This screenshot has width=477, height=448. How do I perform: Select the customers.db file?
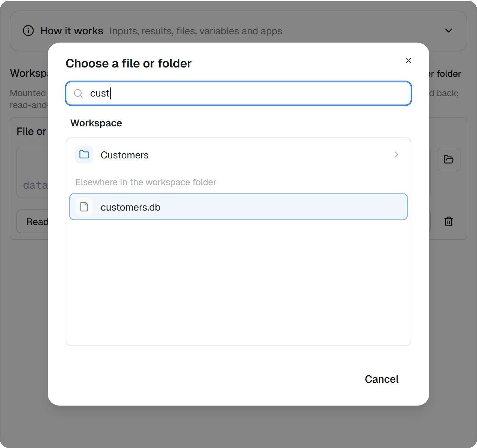point(238,207)
